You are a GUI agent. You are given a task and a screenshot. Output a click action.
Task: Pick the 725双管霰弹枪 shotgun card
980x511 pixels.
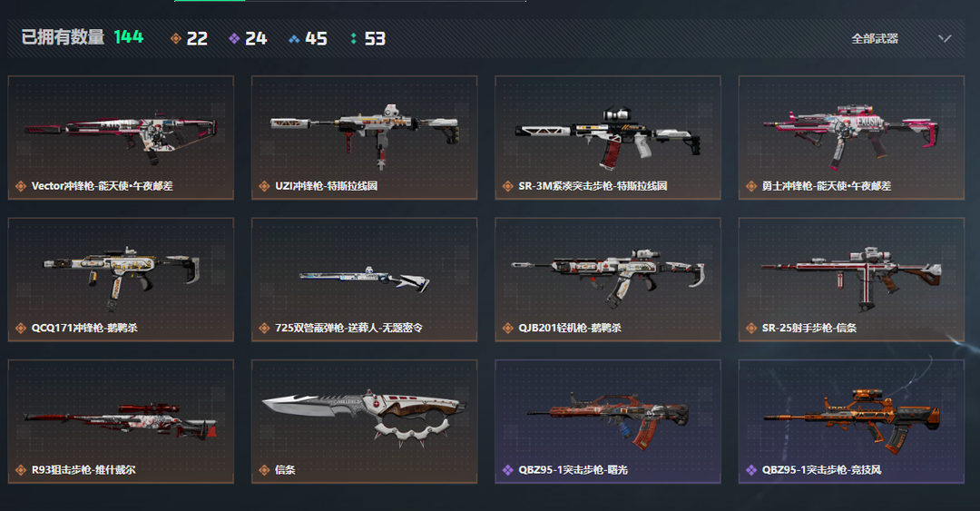365,280
